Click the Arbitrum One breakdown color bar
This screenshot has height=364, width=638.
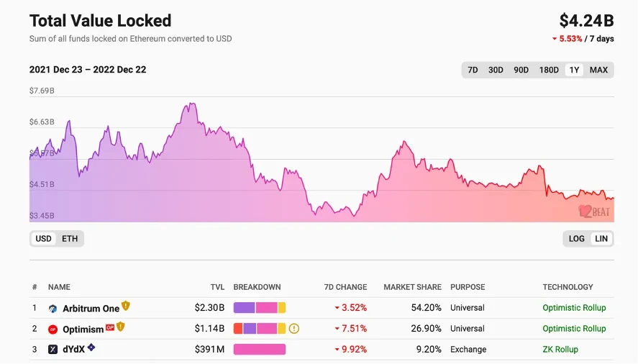pos(260,308)
